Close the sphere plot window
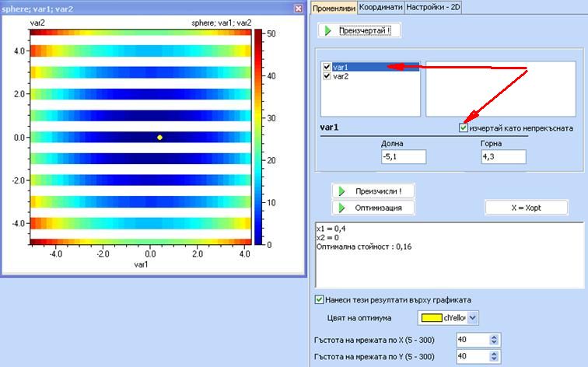The width and height of the screenshot is (588, 367). (298, 9)
